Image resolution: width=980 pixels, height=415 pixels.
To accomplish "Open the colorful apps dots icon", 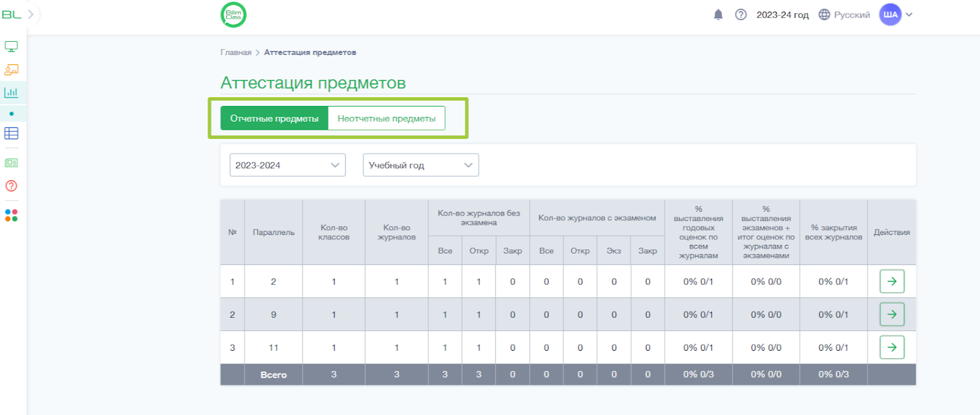I will 11,215.
